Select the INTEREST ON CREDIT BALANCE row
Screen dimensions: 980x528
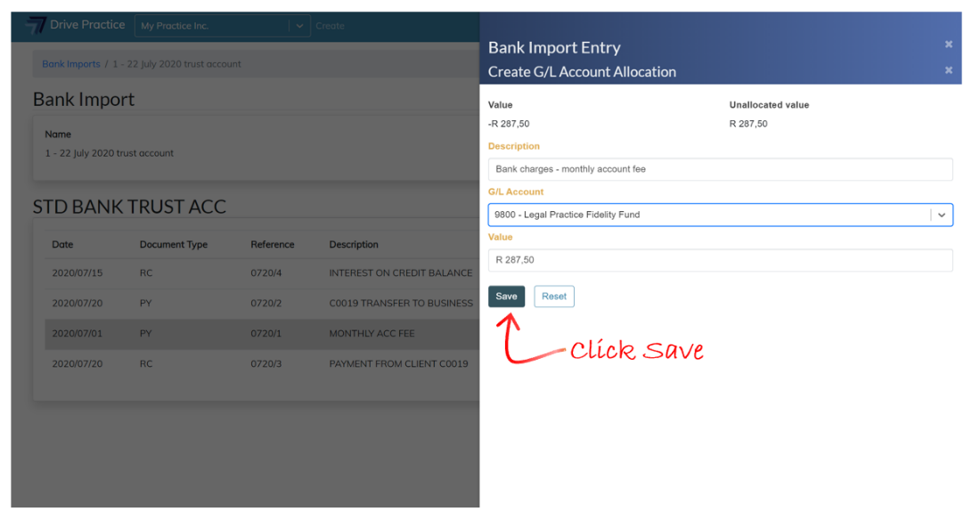262,273
